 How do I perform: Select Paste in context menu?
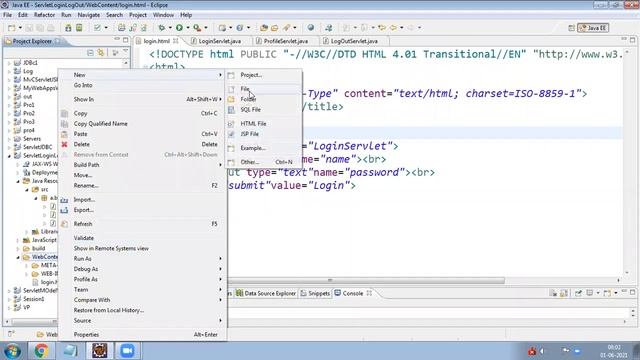pyautogui.click(x=142, y=134)
